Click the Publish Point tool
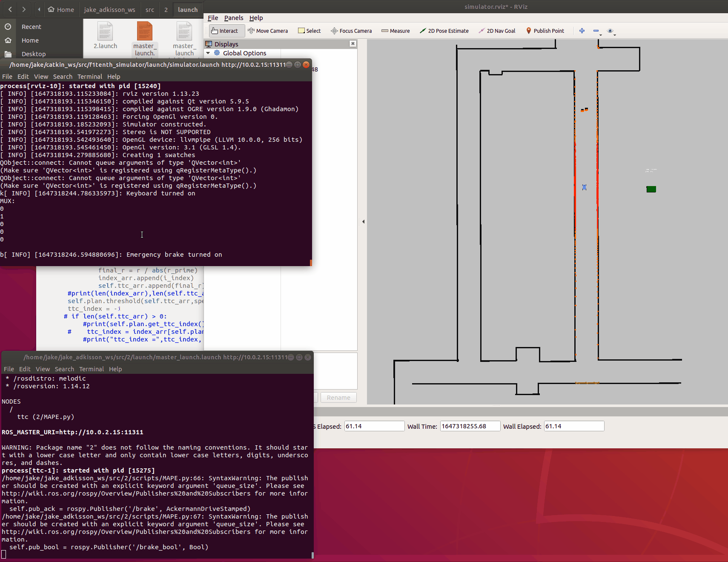This screenshot has height=562, width=728. (x=545, y=31)
